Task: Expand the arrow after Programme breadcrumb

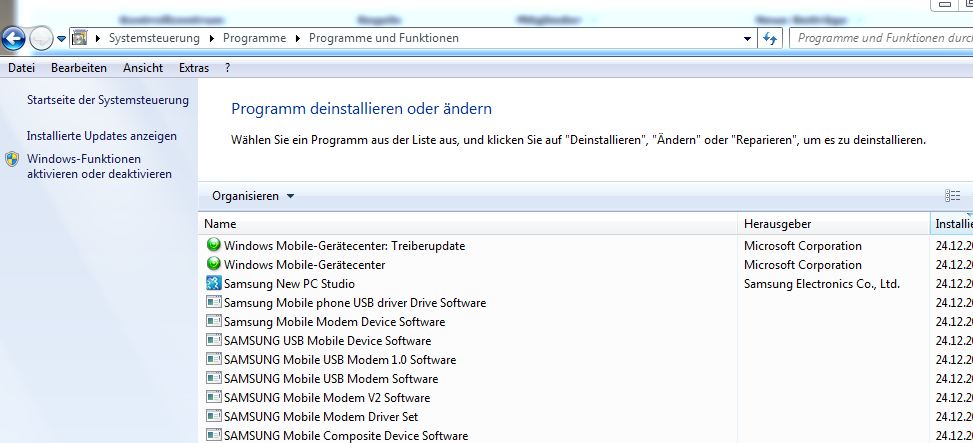Action: [297, 38]
